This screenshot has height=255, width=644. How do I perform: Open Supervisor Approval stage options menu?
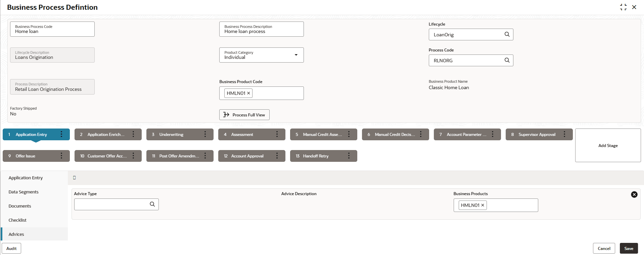(x=564, y=134)
